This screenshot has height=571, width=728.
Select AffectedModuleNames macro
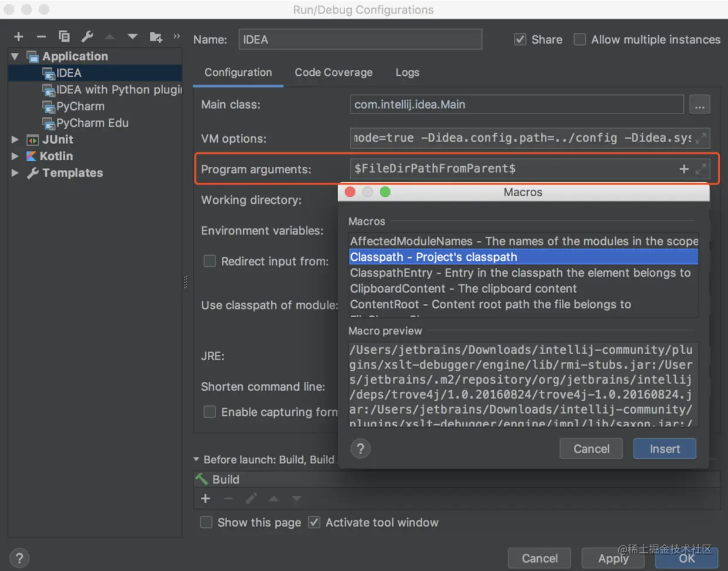[x=524, y=241]
